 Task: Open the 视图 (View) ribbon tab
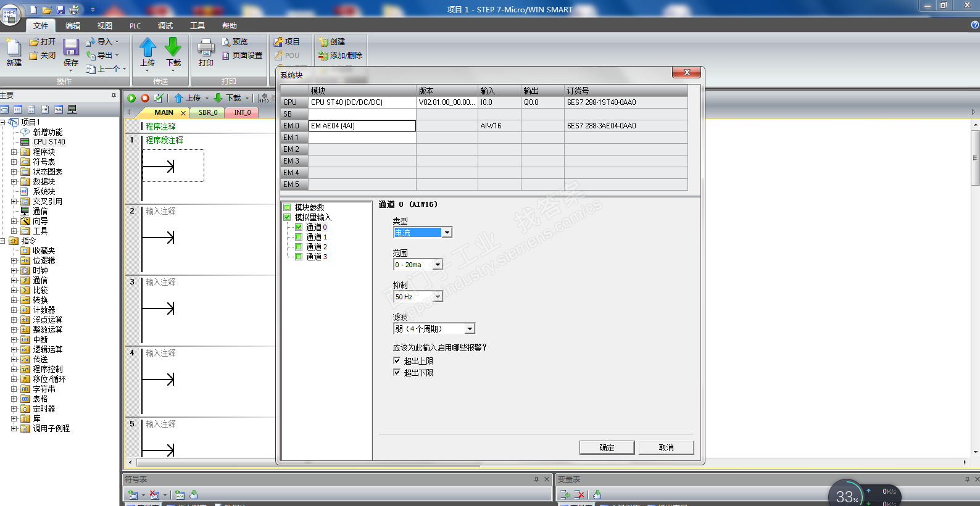(x=105, y=26)
